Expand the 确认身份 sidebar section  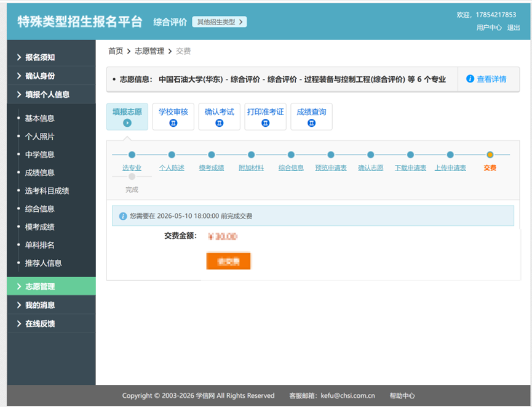tap(51, 76)
